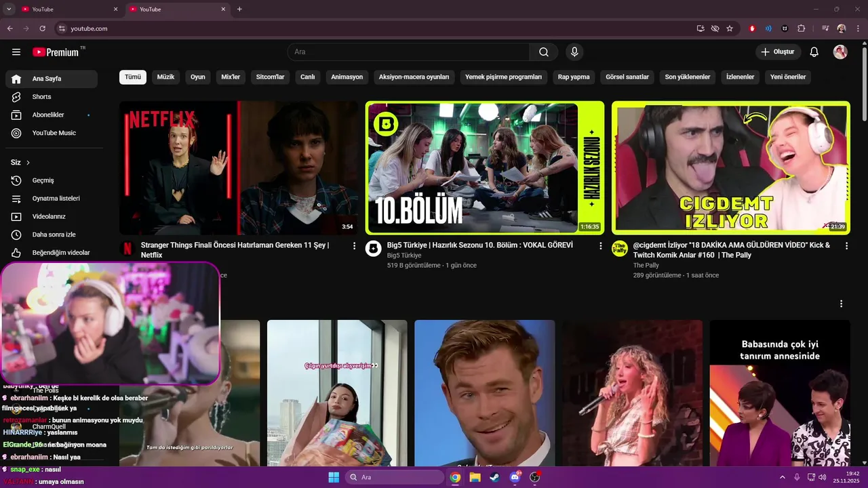The width and height of the screenshot is (868, 488).
Task: Open Steam from the taskbar
Action: [x=494, y=477]
